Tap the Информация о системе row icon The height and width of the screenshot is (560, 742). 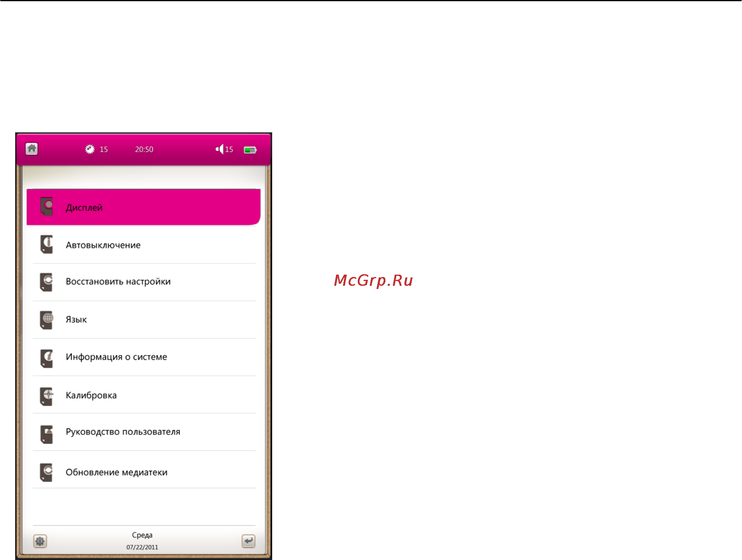coord(47,358)
